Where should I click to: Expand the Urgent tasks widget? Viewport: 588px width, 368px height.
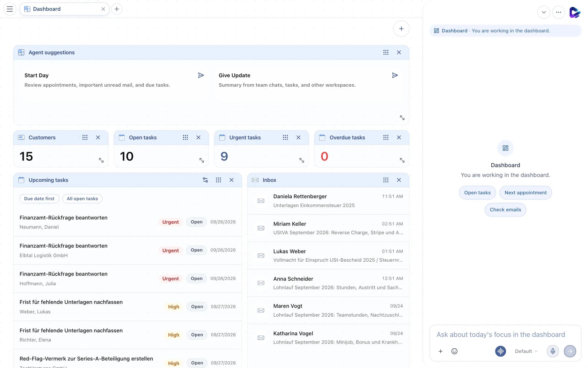click(x=302, y=160)
